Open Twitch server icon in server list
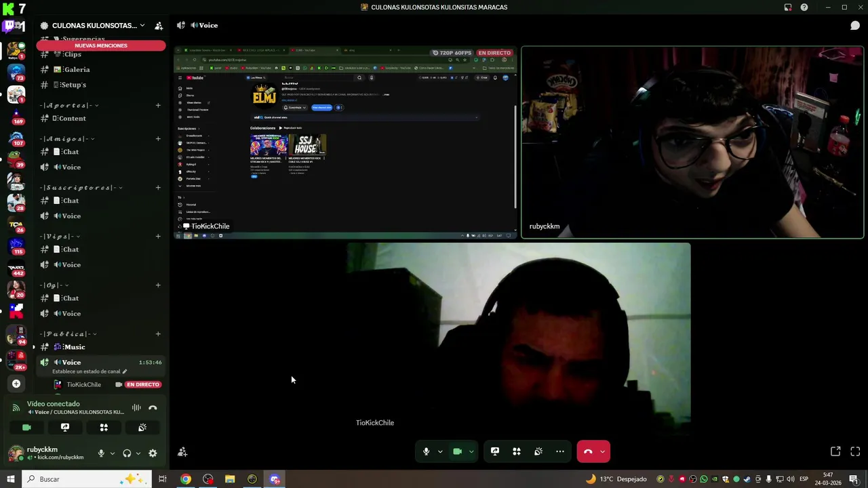The height and width of the screenshot is (488, 868). tap(14, 26)
